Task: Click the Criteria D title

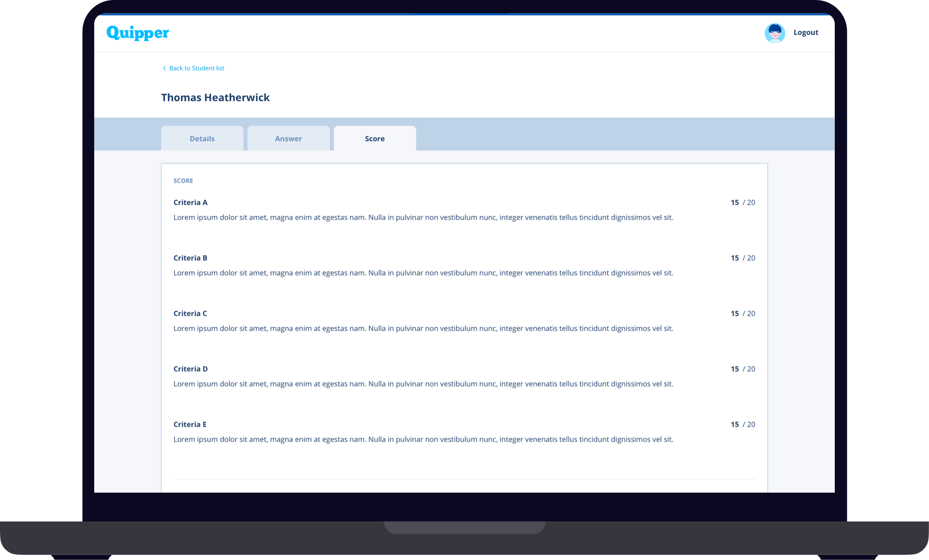Action: point(190,369)
